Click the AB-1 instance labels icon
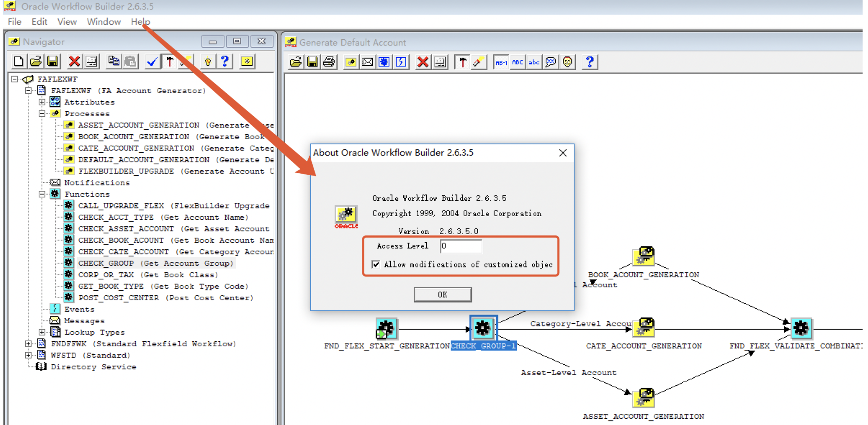Image resolution: width=868 pixels, height=425 pixels. pos(501,62)
